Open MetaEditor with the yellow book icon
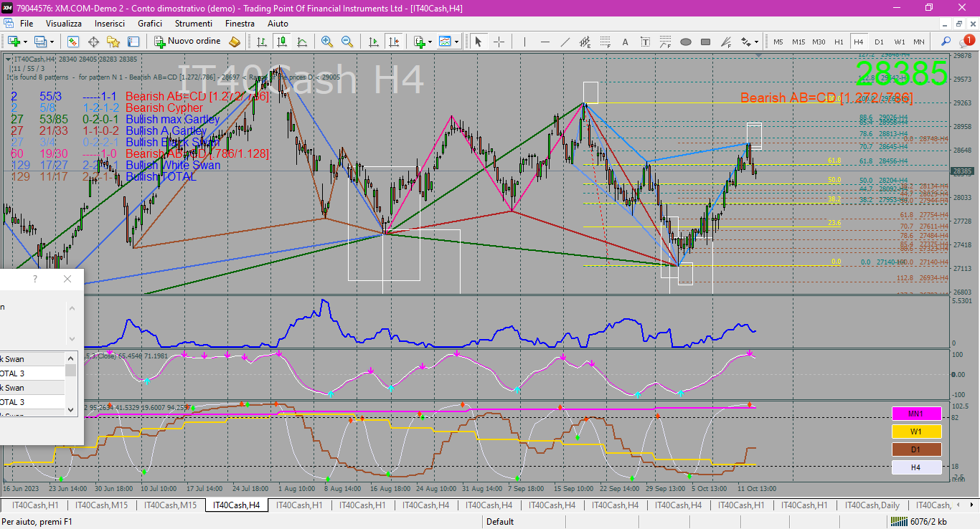Image resolution: width=980 pixels, height=529 pixels. [235, 42]
